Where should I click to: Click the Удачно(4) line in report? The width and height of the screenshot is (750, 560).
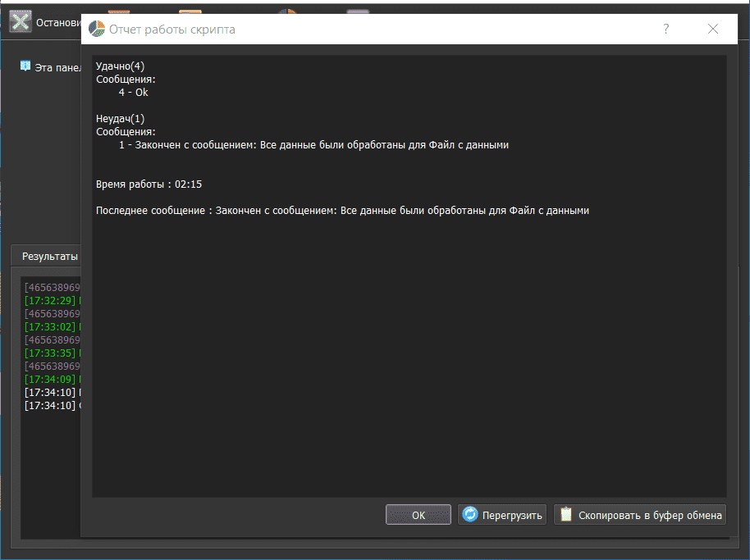[x=120, y=66]
